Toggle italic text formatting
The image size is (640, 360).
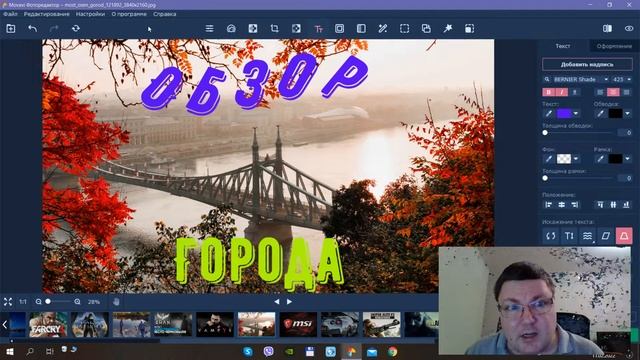tap(562, 92)
